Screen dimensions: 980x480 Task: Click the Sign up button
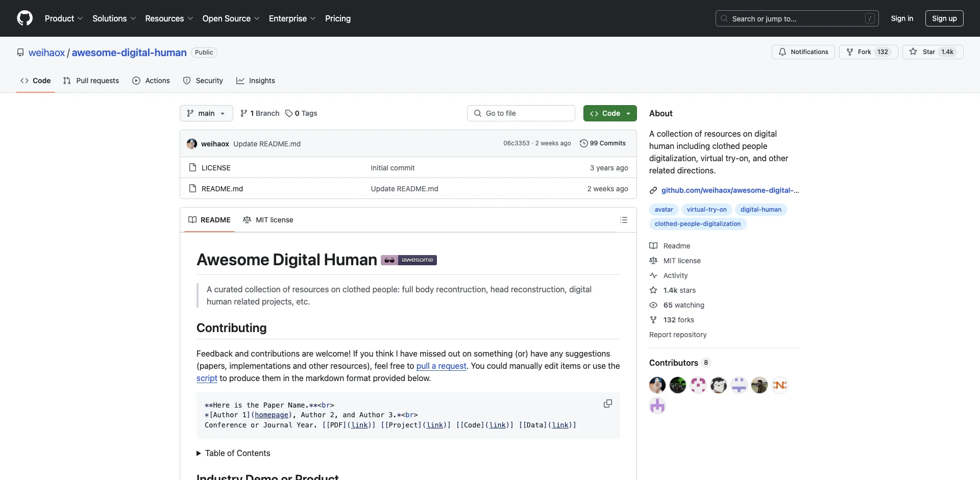[944, 18]
